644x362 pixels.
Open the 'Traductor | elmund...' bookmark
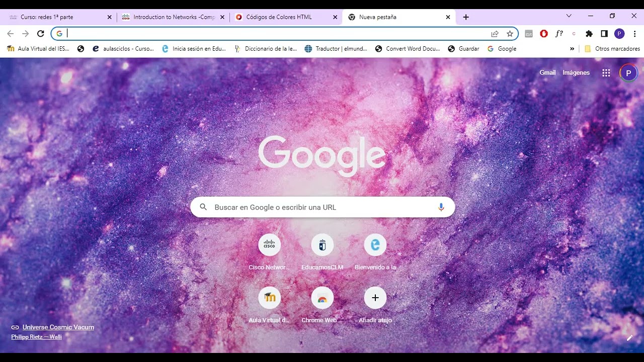(x=336, y=49)
